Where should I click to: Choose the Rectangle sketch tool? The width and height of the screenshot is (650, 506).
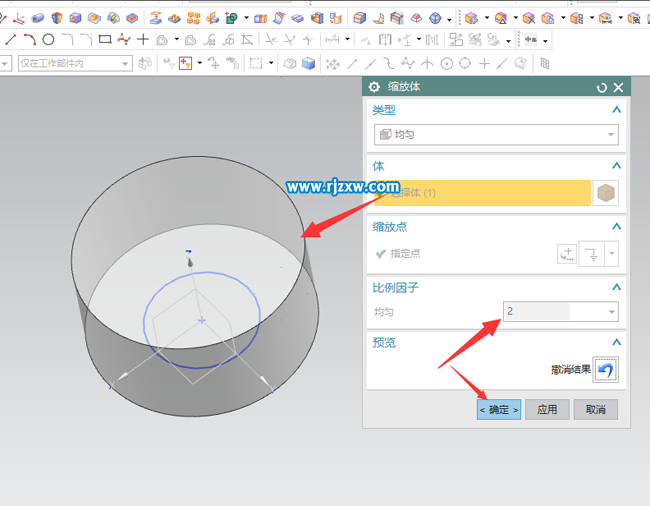[x=105, y=39]
